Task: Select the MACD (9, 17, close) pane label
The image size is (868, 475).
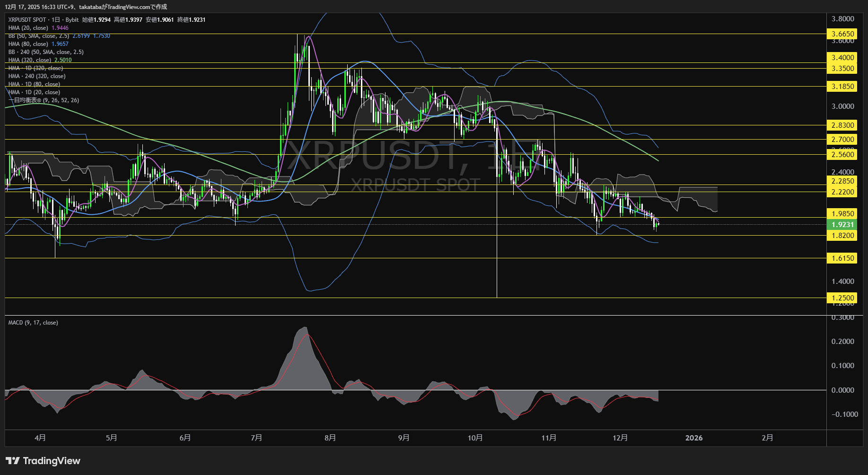Action: point(32,322)
